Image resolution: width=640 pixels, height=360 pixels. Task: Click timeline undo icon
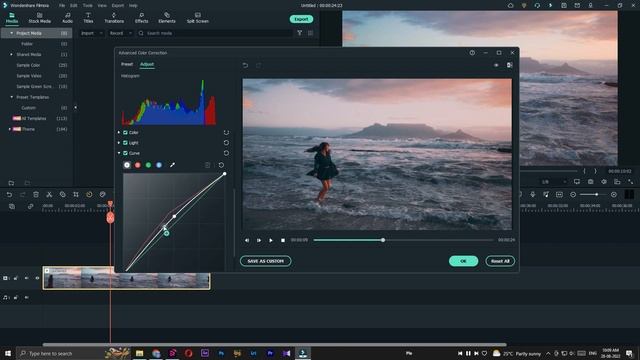point(9,195)
